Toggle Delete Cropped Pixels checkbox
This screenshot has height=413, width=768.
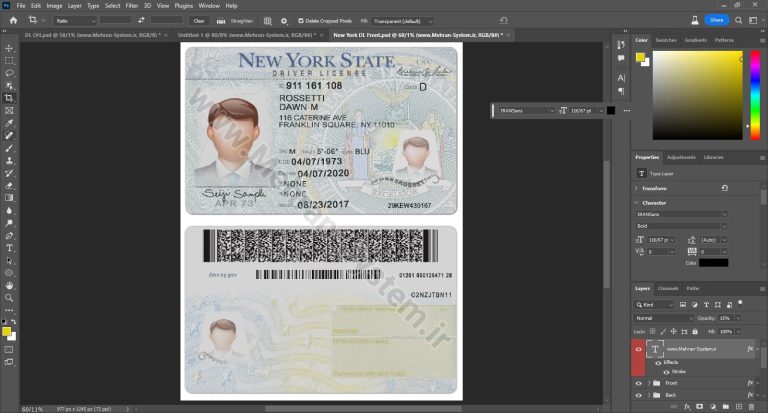click(x=301, y=21)
